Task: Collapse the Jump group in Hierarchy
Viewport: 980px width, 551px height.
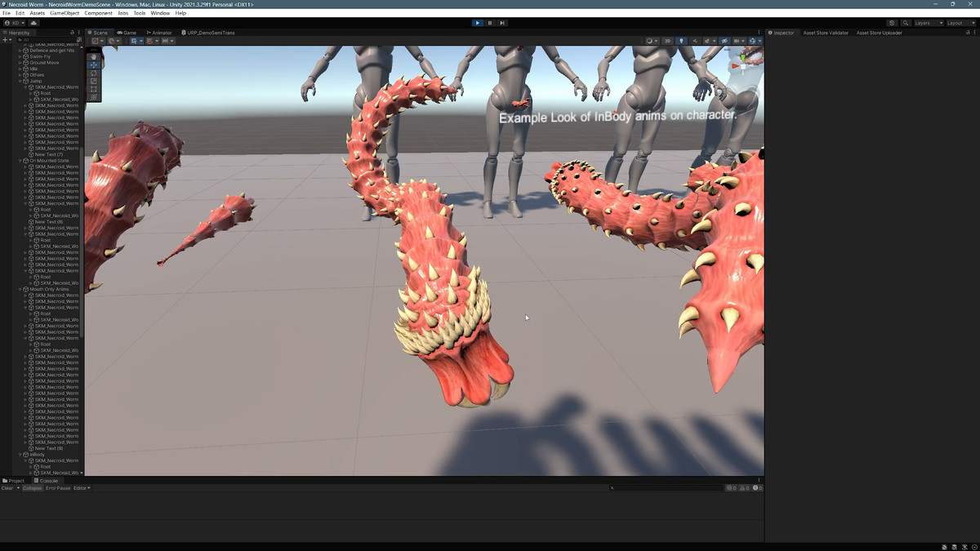Action: (20, 81)
